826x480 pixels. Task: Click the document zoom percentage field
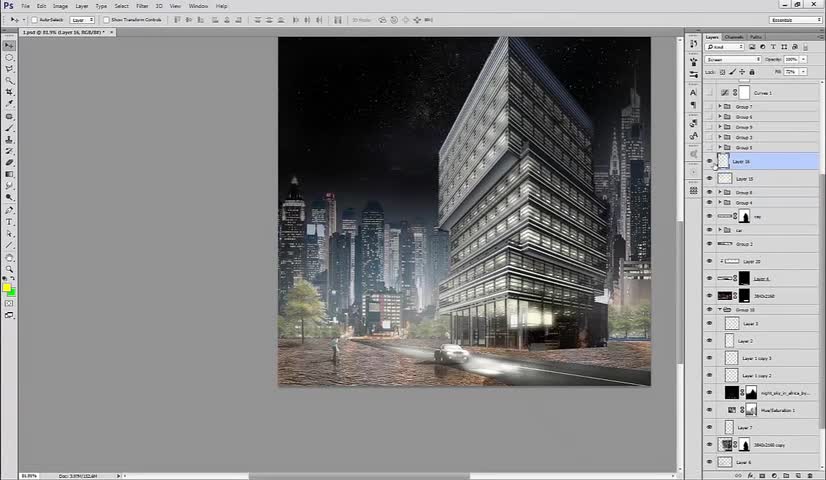(x=29, y=476)
